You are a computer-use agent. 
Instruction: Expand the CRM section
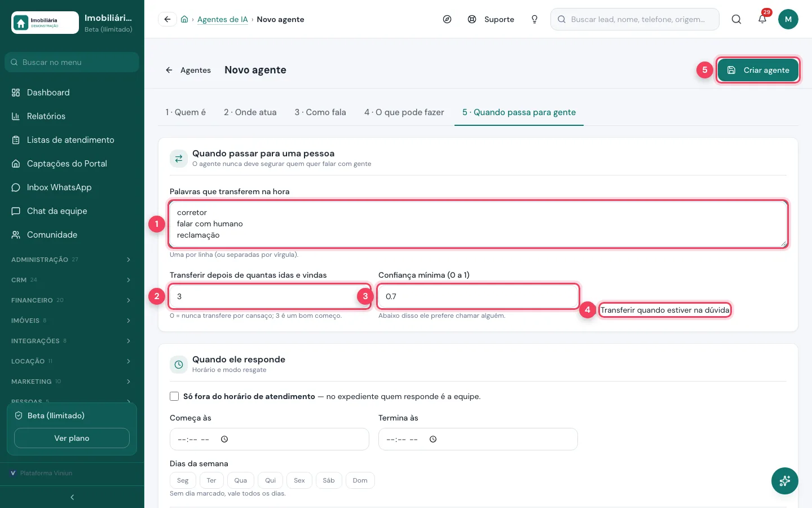tap(72, 280)
